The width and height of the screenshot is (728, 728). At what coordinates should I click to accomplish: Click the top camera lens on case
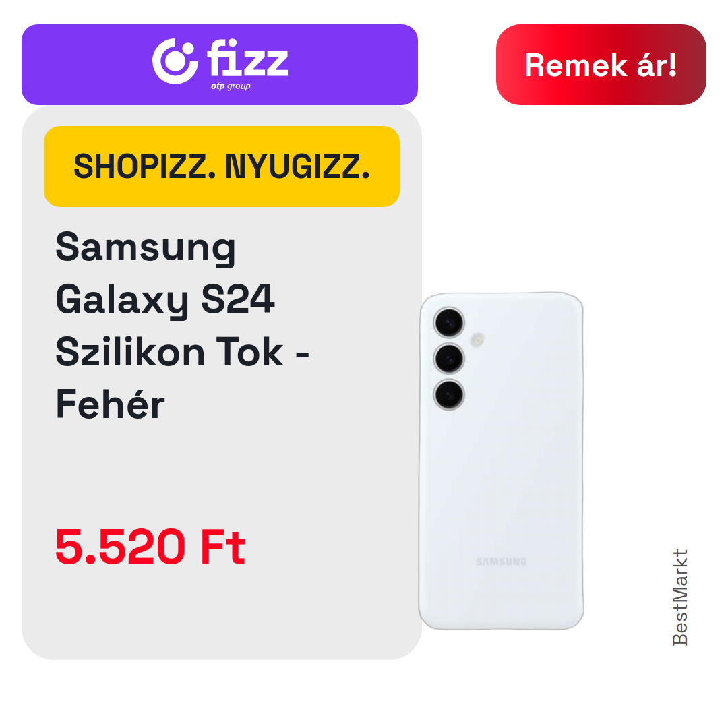point(449,322)
